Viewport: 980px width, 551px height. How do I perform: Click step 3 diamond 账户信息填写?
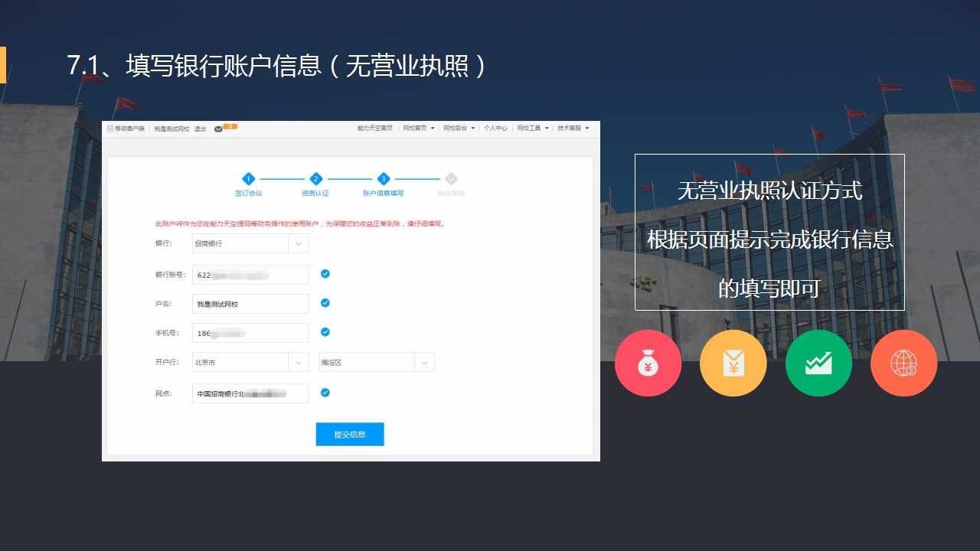384,179
